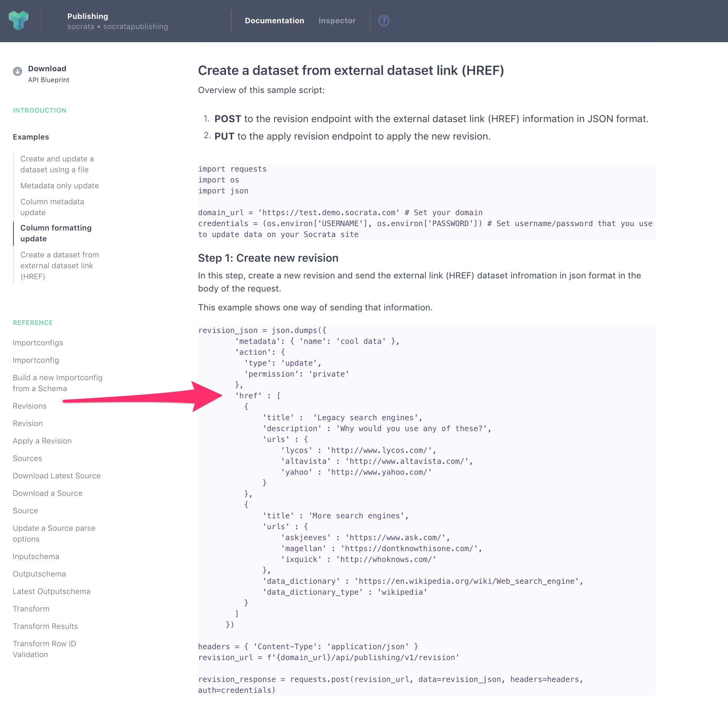Click Create and update dataset using a file
728x703 pixels.
[x=58, y=163]
